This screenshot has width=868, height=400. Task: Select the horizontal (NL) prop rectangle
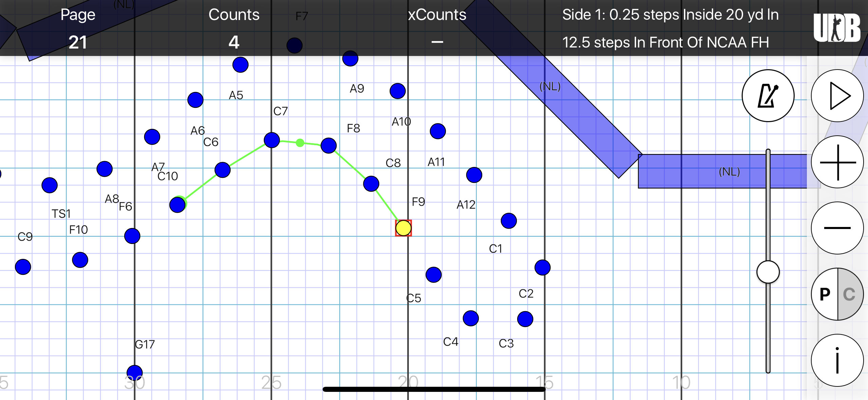tap(729, 171)
